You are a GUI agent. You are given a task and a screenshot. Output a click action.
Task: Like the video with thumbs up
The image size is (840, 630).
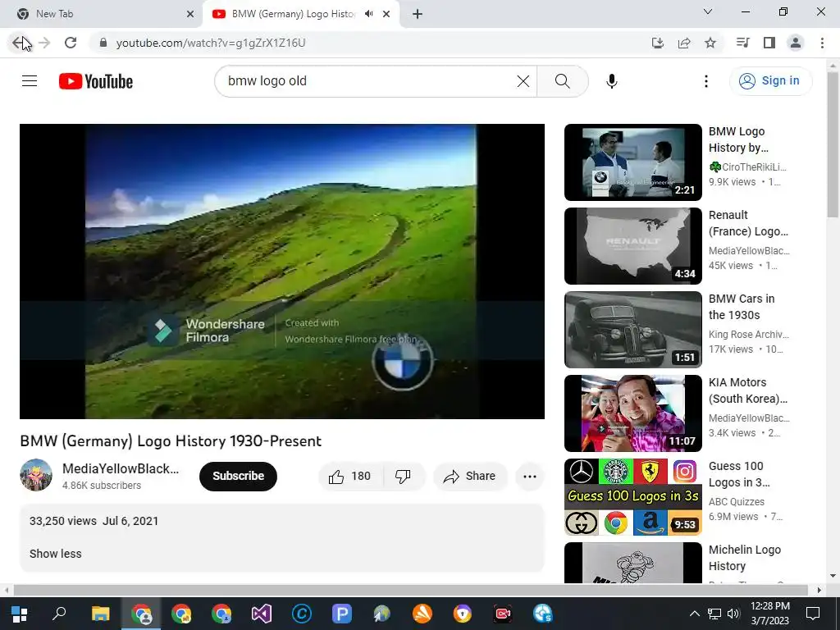(351, 477)
